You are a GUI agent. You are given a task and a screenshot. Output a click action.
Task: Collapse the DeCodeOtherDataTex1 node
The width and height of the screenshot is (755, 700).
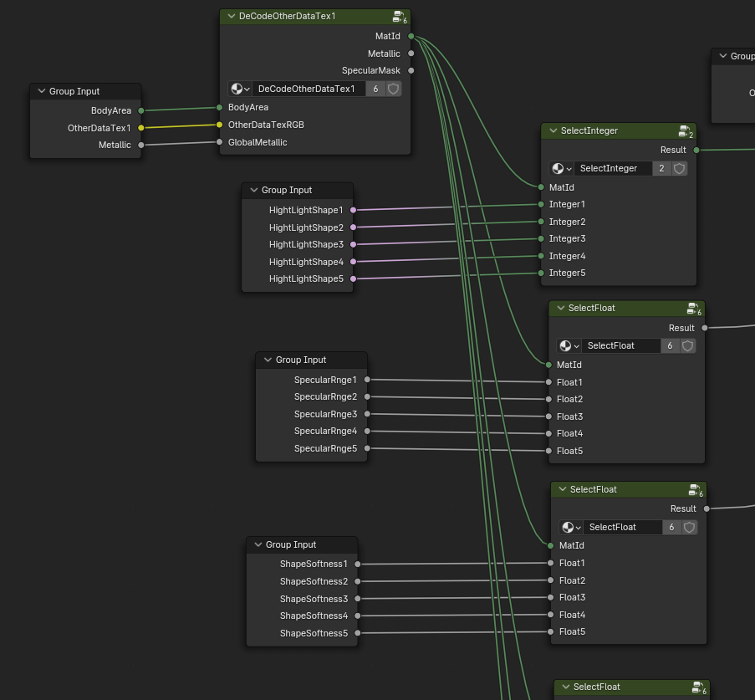coord(229,17)
